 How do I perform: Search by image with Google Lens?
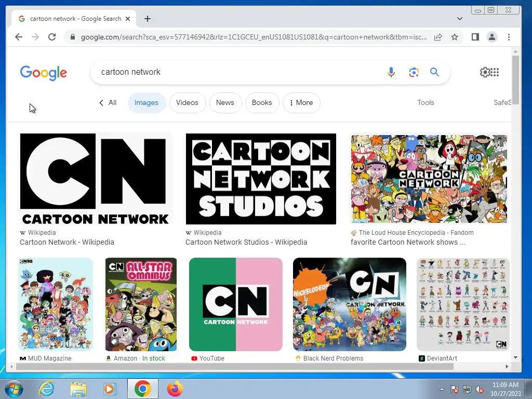pos(414,72)
